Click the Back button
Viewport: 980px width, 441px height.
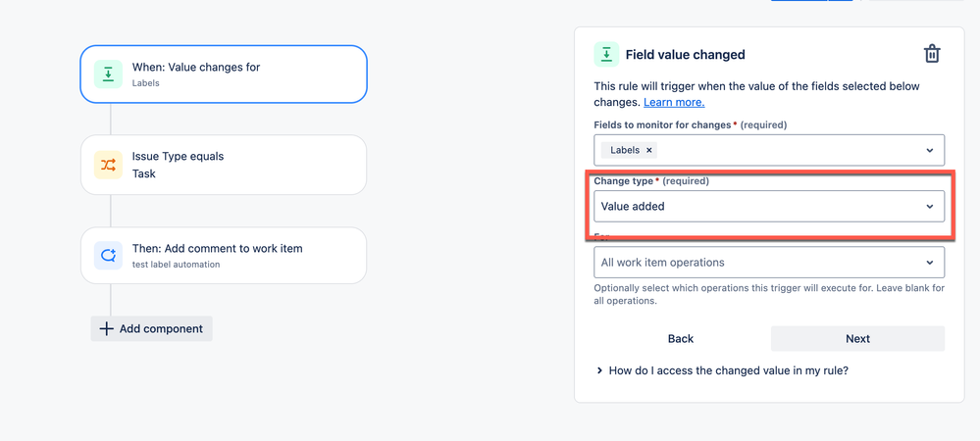[x=681, y=338]
